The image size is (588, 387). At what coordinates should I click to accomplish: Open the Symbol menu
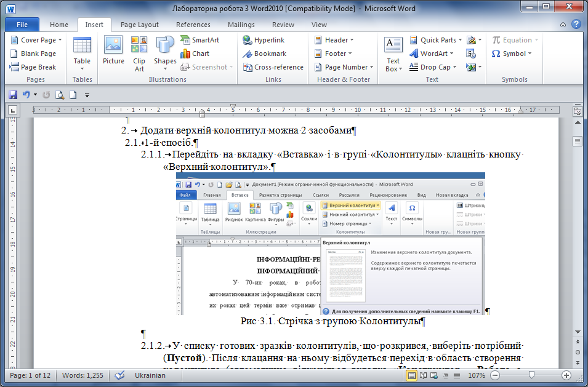pos(512,54)
